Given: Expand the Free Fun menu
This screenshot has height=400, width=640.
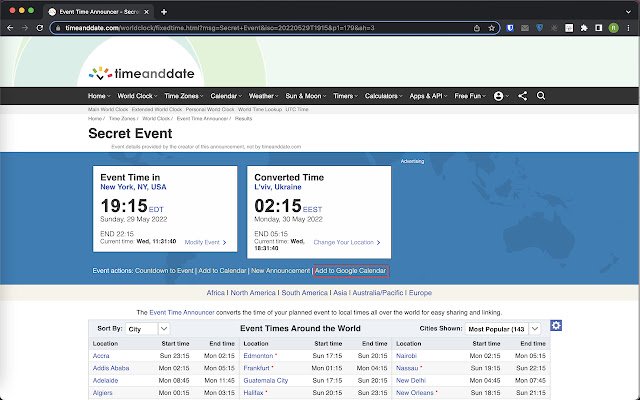Looking at the screenshot, I should point(470,96).
